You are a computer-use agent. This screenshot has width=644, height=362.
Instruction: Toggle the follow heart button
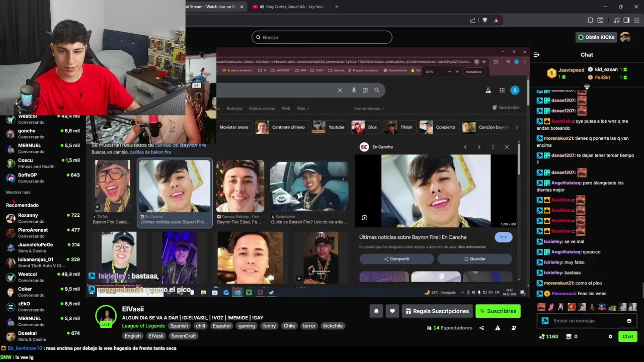coord(392,311)
